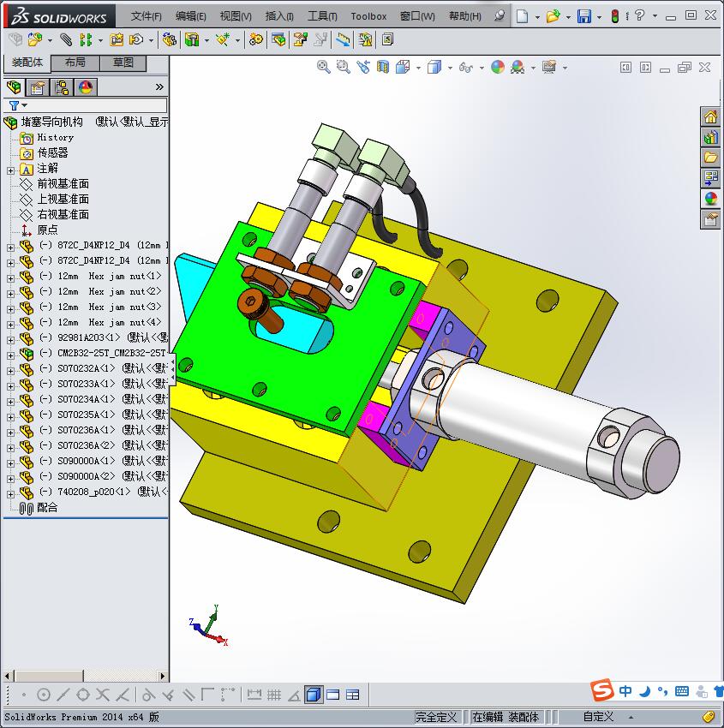The height and width of the screenshot is (728, 724).
Task: Open the File Explorer folder pane icon
Action: [710, 158]
